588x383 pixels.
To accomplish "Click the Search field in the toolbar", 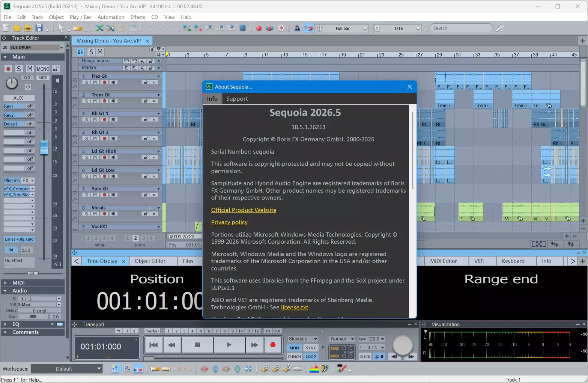I will [461, 28].
